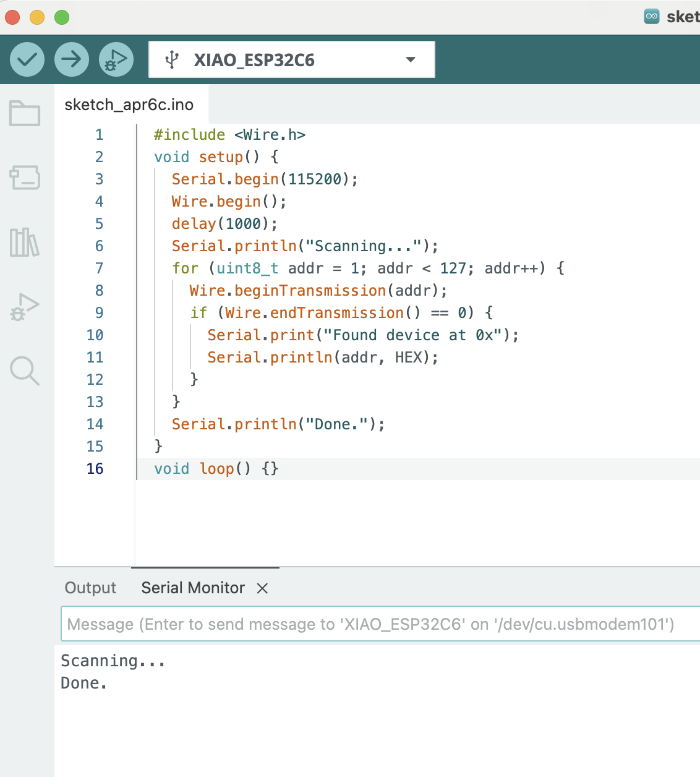
Task: Click the Arduino icon in the title bar
Action: [652, 17]
